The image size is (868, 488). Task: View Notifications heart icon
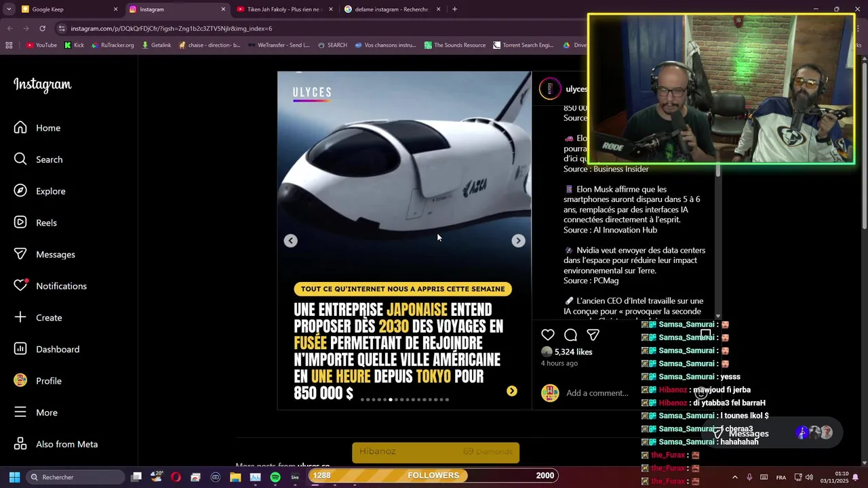pyautogui.click(x=21, y=285)
